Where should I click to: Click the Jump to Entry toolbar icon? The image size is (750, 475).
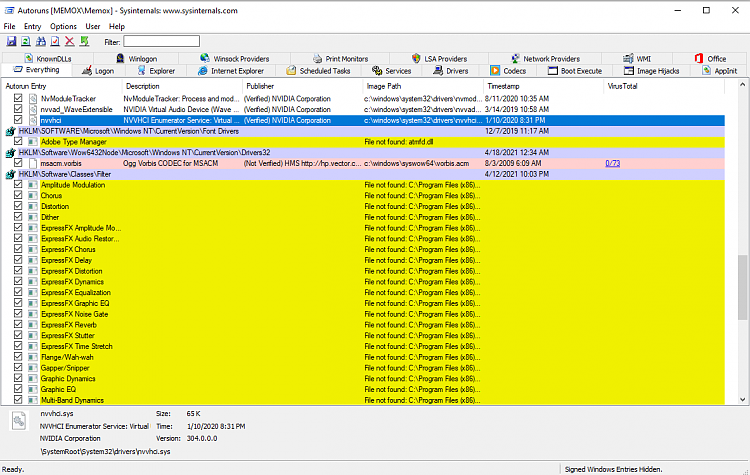(84, 42)
